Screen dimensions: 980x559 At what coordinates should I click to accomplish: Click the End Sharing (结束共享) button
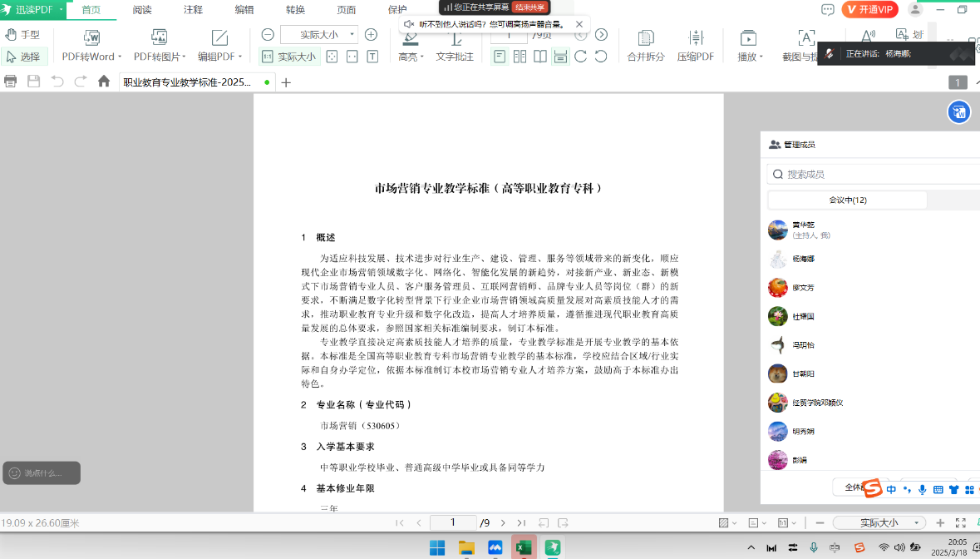click(x=529, y=7)
